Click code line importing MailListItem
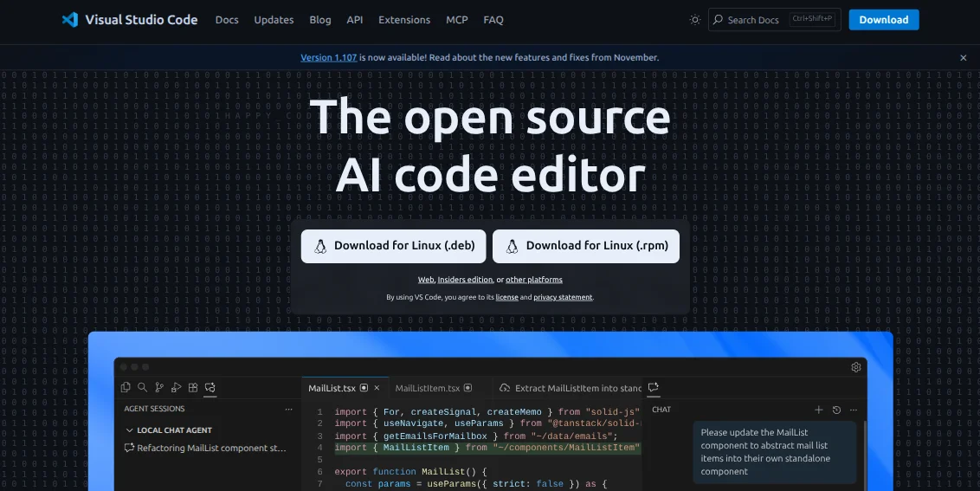 (x=487, y=448)
